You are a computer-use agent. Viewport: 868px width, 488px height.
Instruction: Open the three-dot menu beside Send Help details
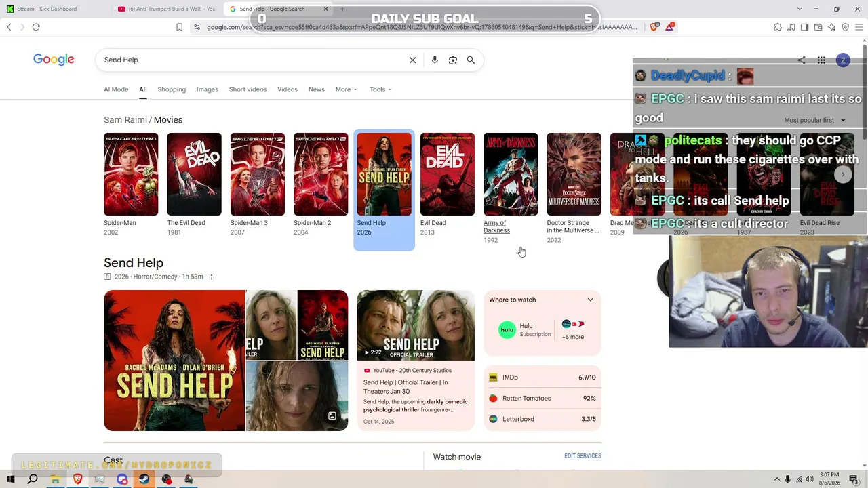click(211, 277)
